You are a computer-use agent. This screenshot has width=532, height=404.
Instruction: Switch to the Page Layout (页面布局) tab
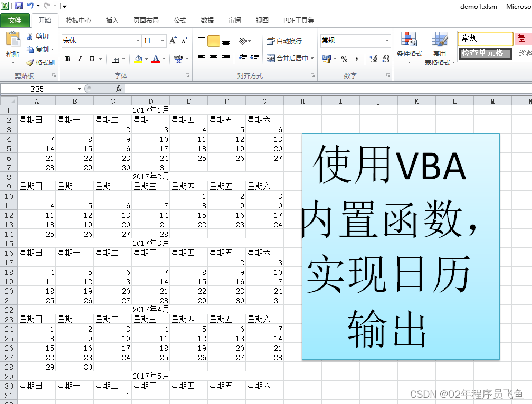click(x=146, y=21)
